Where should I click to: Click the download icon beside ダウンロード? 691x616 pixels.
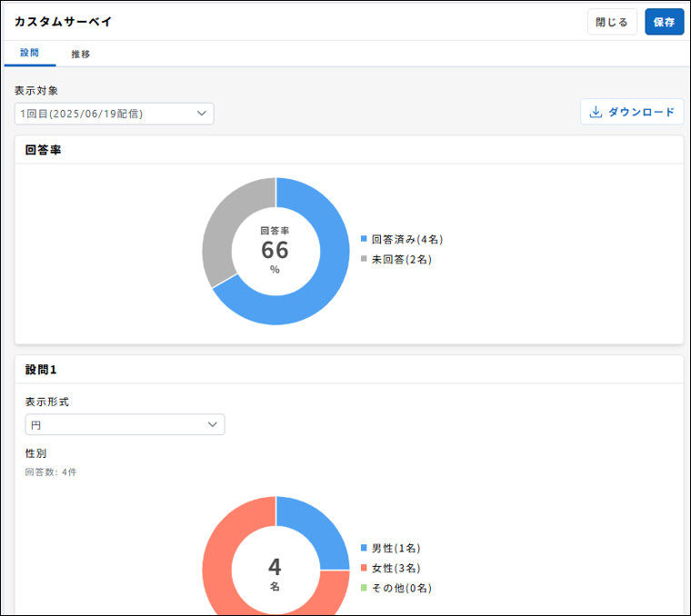click(x=596, y=113)
